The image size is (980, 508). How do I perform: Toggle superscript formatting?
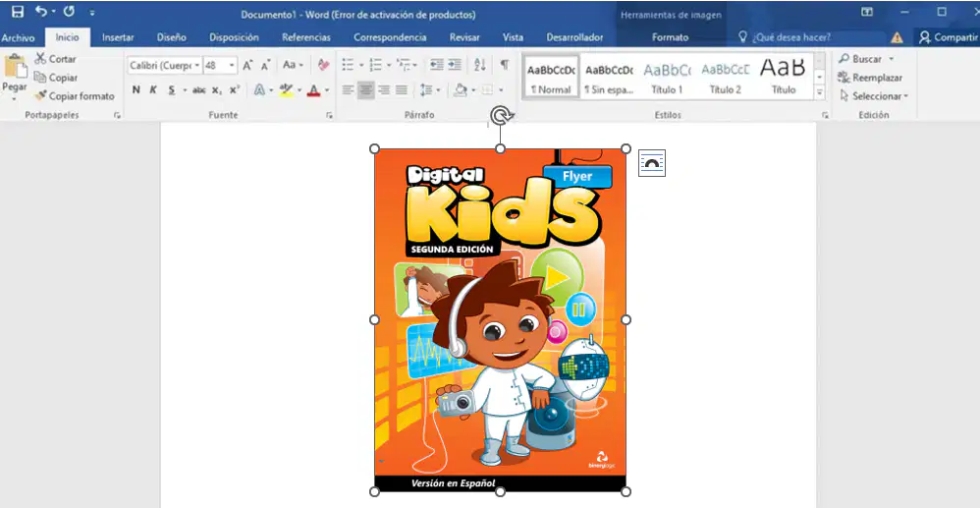click(x=235, y=90)
